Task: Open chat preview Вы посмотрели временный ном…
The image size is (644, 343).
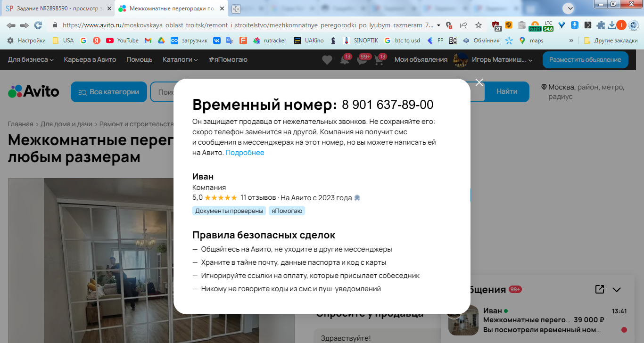Action: coord(542,330)
